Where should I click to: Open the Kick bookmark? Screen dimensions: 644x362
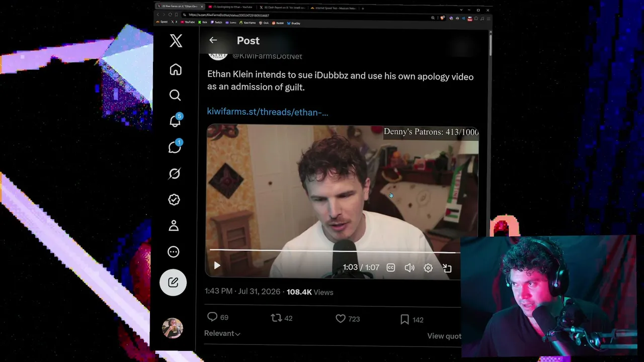[x=203, y=22]
